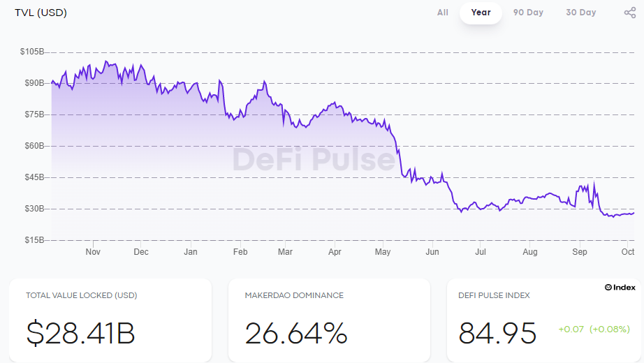Click the 84.95 index value
Viewport: 644px width, 363px height.
point(497,333)
